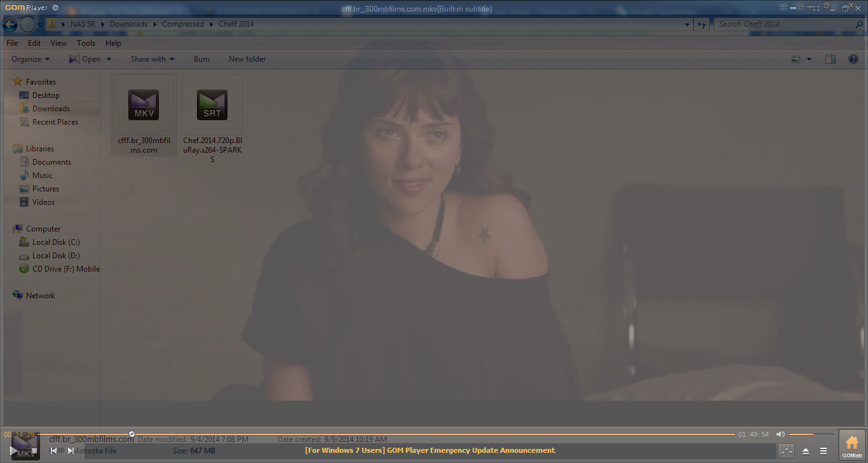Select the Chef.2014.720p.BluRay SRT subtitle file
Image resolution: width=868 pixels, height=463 pixels.
(212, 120)
